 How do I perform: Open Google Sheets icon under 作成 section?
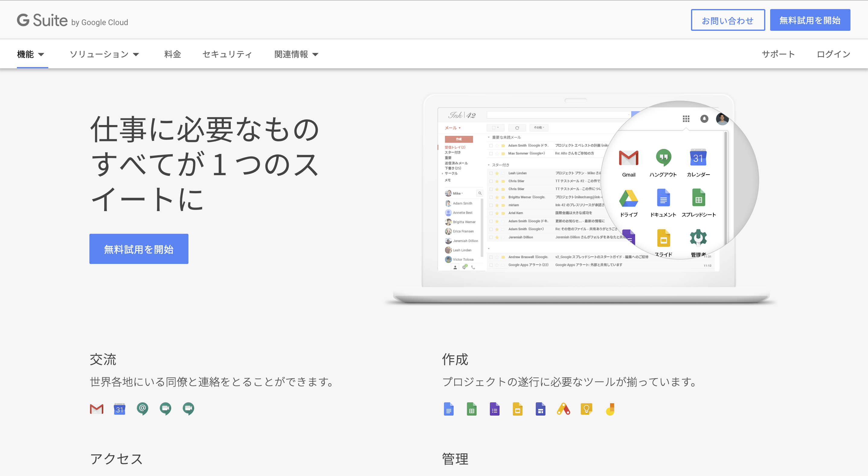[471, 409]
